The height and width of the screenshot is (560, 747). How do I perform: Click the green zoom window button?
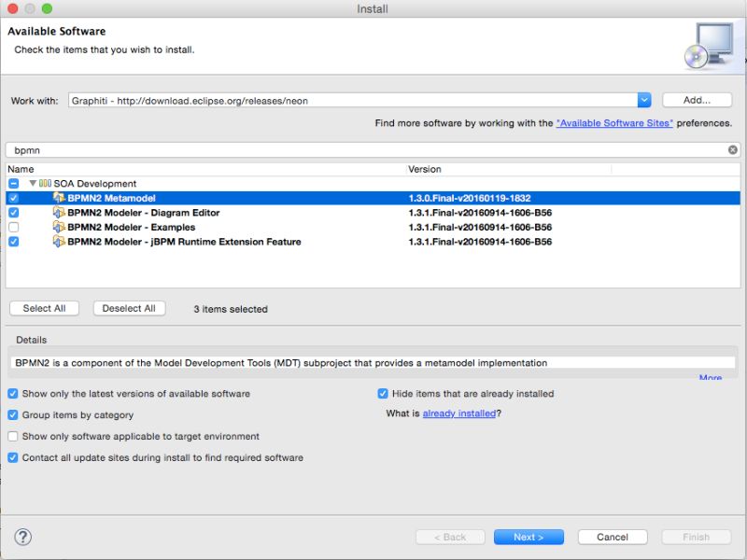47,8
